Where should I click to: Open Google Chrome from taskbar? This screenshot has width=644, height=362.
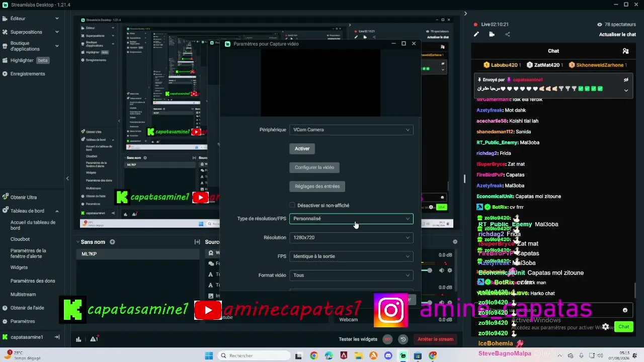point(314,355)
